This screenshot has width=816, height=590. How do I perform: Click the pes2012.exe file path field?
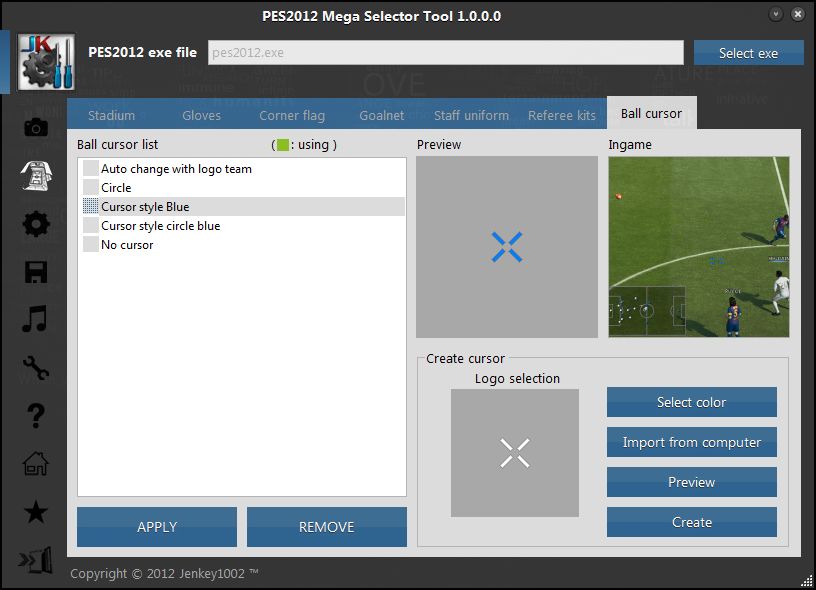pyautogui.click(x=445, y=53)
